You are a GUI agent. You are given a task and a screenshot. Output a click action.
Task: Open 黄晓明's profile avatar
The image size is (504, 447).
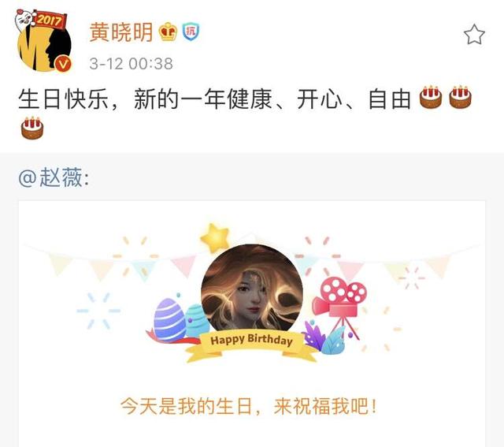click(x=44, y=45)
